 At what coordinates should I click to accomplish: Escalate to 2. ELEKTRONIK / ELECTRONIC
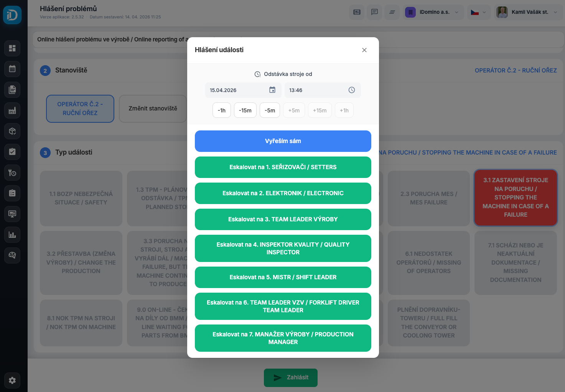[283, 193]
